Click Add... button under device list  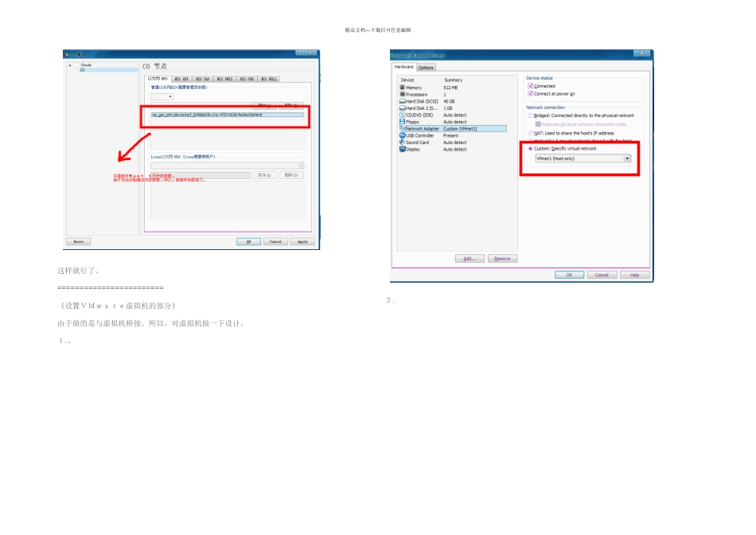[x=470, y=259]
